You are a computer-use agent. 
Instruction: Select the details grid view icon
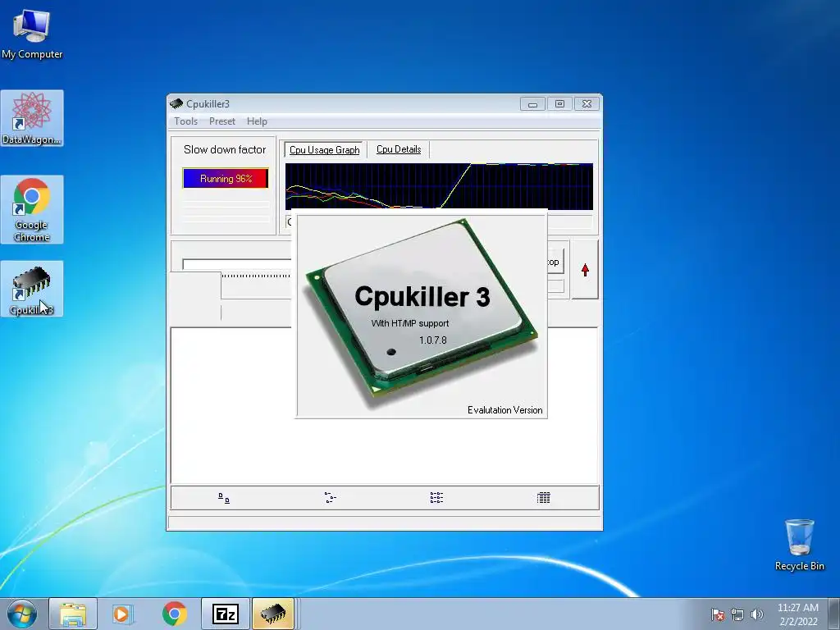click(x=543, y=498)
